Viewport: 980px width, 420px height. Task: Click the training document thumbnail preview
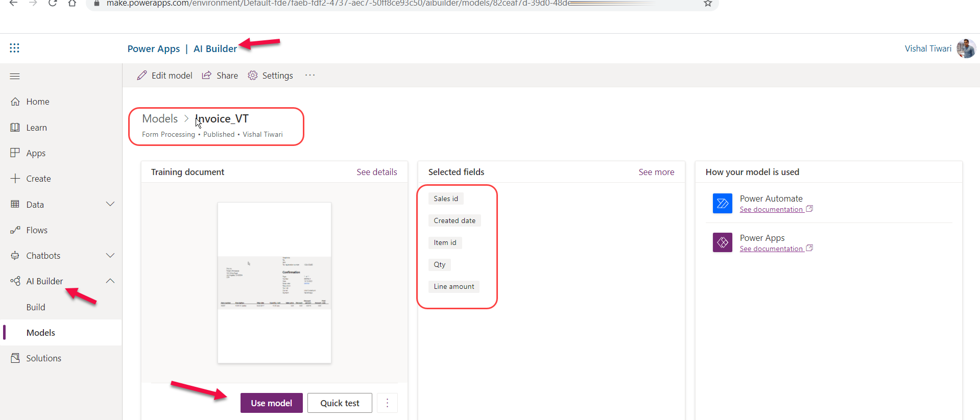point(274,283)
